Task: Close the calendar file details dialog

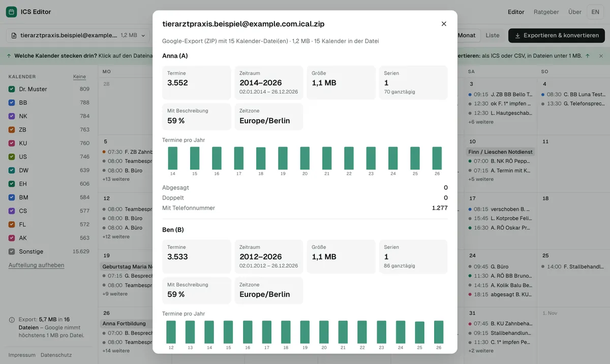Action: pos(444,24)
